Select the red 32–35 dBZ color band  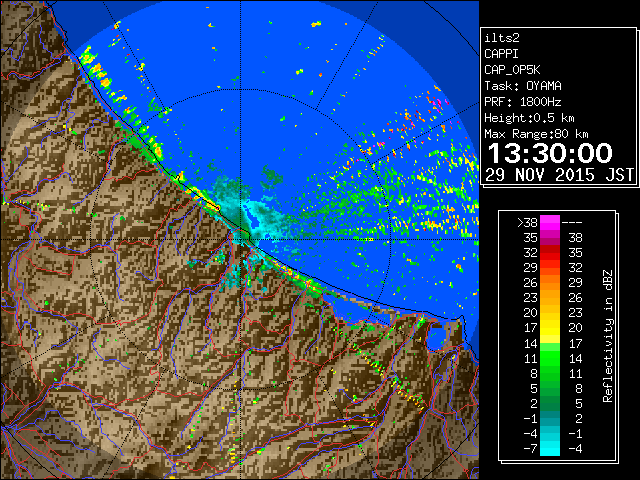[550, 253]
